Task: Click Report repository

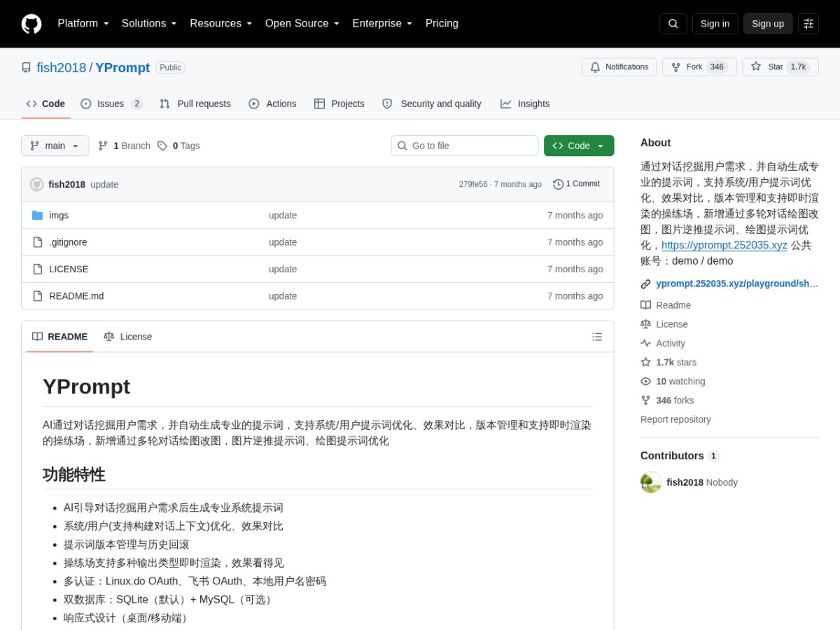Action: coord(675,419)
